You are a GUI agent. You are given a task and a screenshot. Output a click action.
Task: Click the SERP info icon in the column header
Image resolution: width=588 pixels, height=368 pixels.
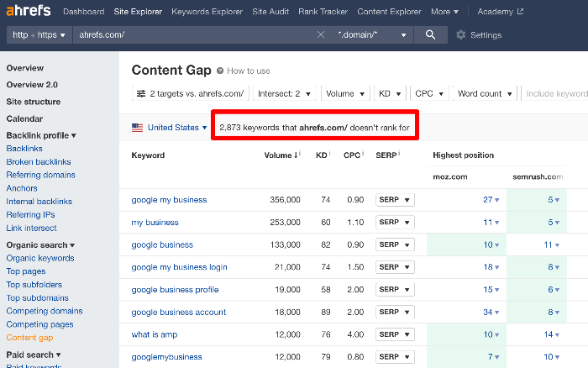coord(399,155)
